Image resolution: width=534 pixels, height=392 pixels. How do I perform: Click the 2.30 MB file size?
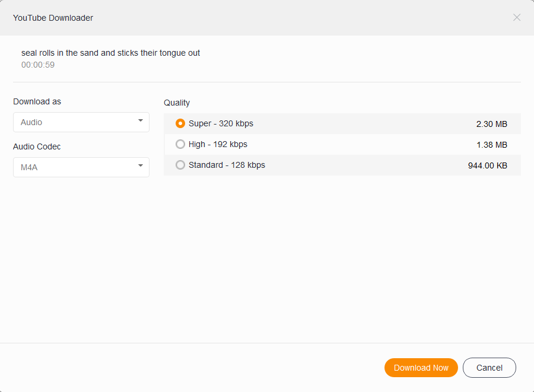(491, 124)
